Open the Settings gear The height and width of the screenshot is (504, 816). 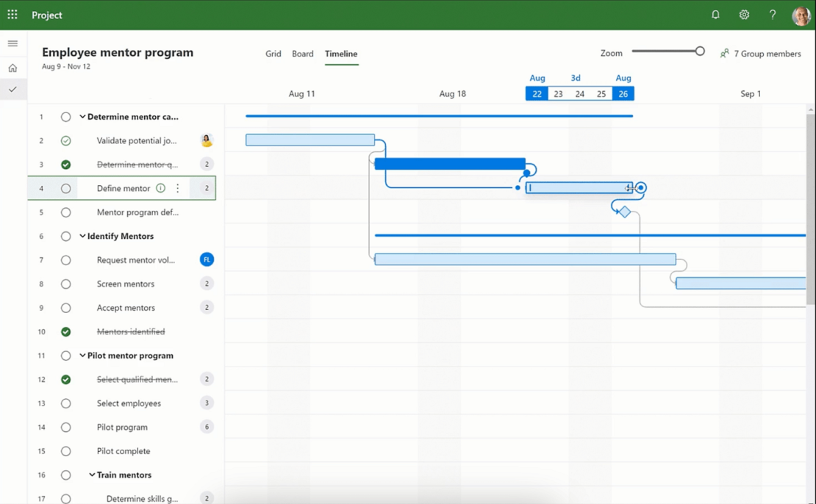pyautogui.click(x=744, y=15)
